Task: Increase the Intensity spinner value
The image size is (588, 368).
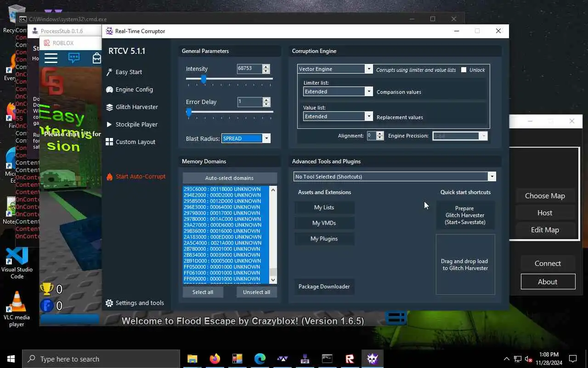Action: (266, 67)
